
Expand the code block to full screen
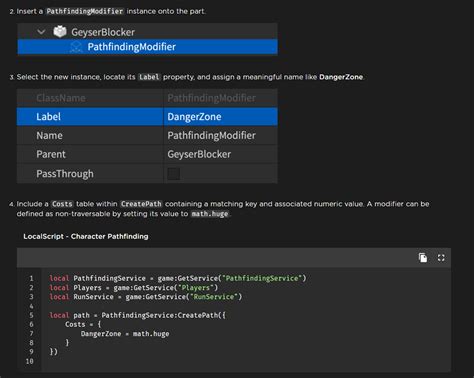pos(441,258)
